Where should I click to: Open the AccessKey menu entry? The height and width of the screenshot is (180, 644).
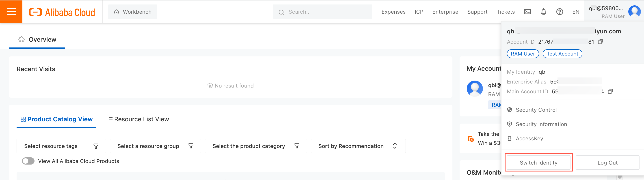click(529, 139)
